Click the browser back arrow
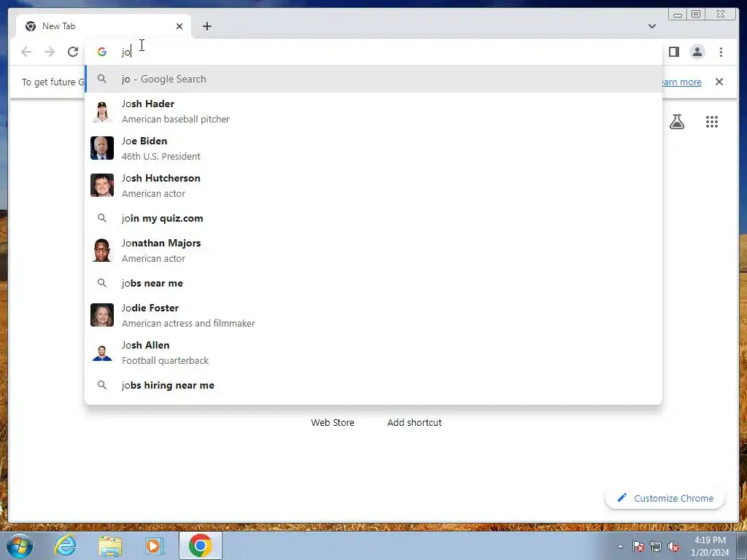This screenshot has height=560, width=747. 26,52
